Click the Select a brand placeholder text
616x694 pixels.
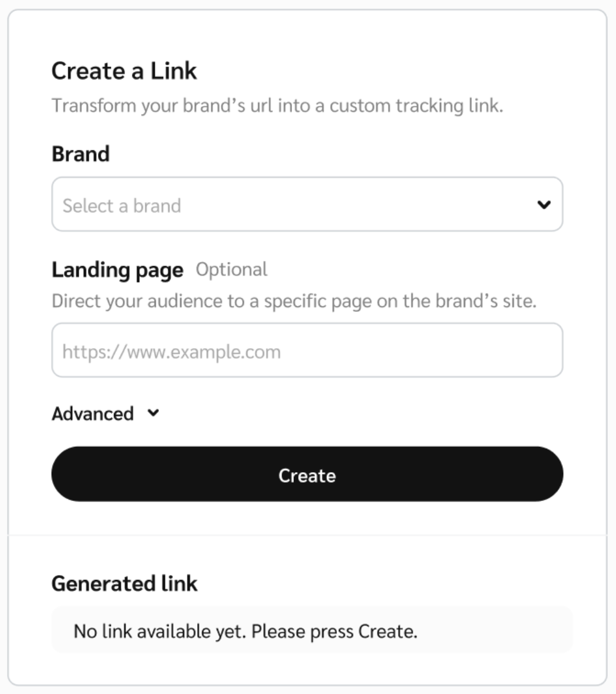121,206
